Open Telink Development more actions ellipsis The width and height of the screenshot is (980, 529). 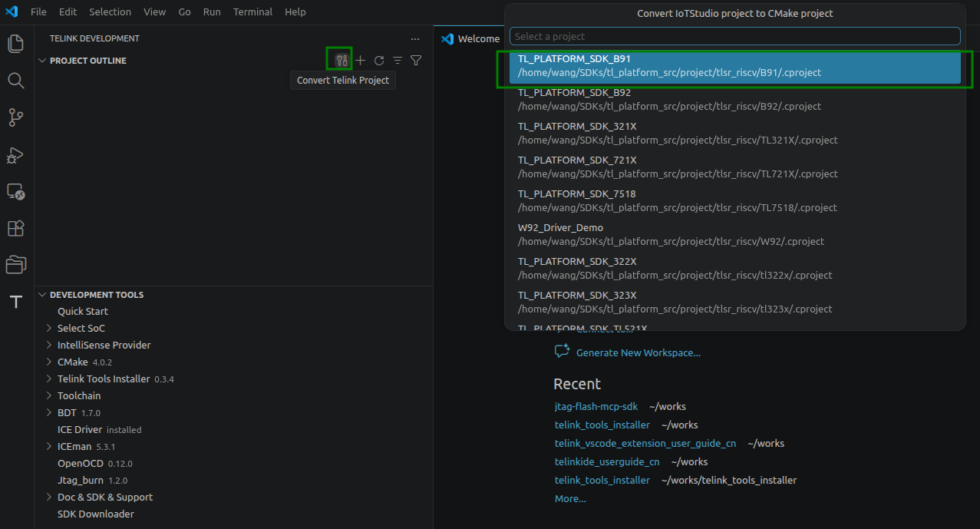[x=415, y=38]
